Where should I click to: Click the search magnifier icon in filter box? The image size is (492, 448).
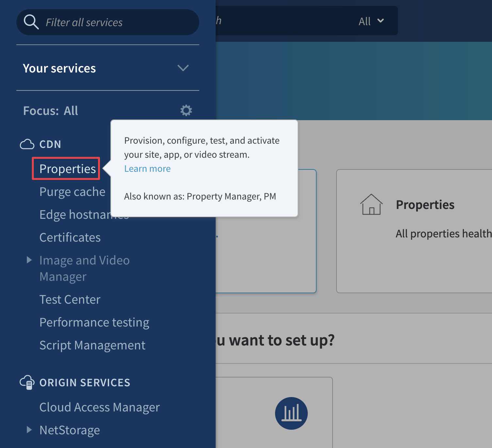[x=31, y=22]
